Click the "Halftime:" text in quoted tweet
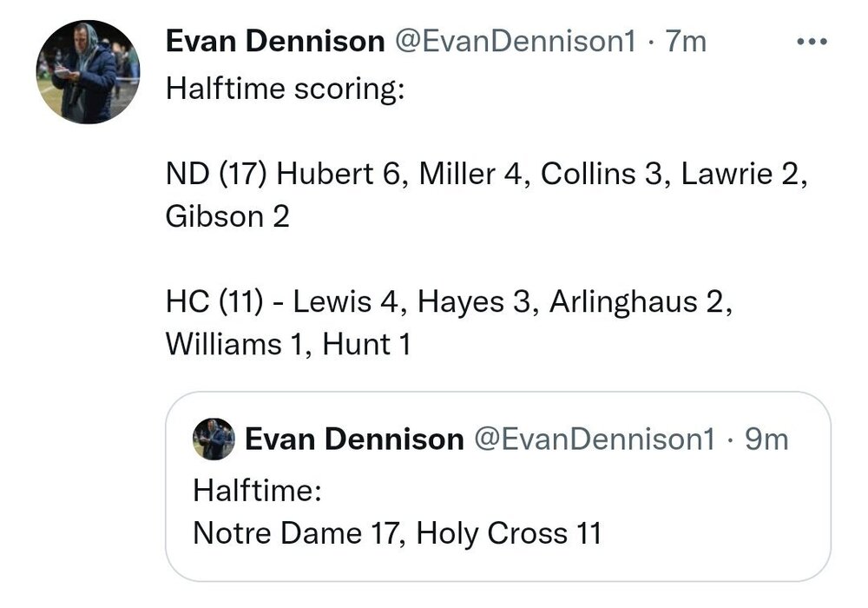The image size is (868, 608). click(x=258, y=491)
